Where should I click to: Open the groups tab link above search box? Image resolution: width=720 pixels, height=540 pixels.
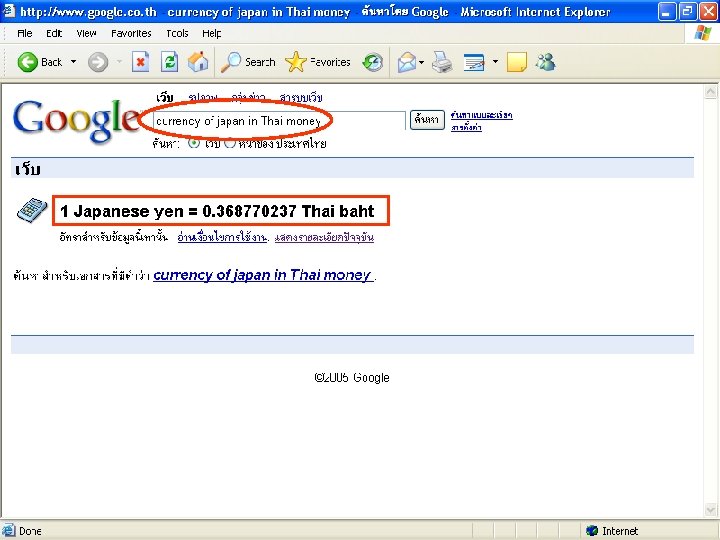tap(248, 97)
